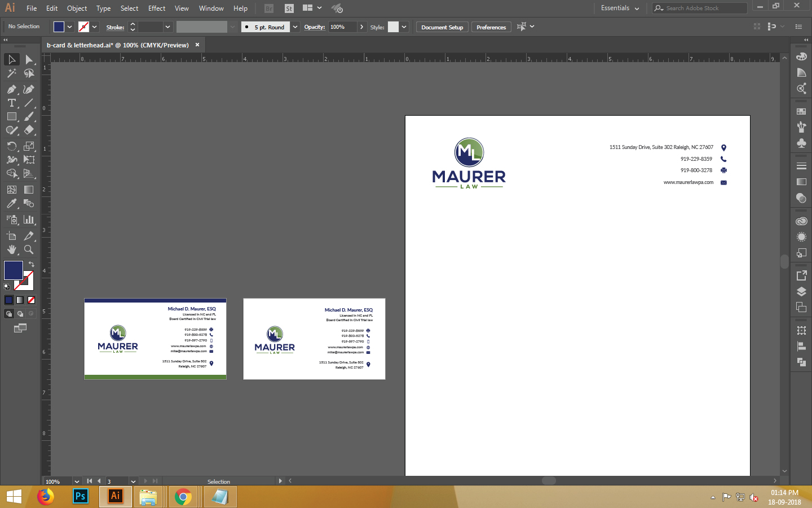Choose the Gradient tool

pyautogui.click(x=29, y=190)
